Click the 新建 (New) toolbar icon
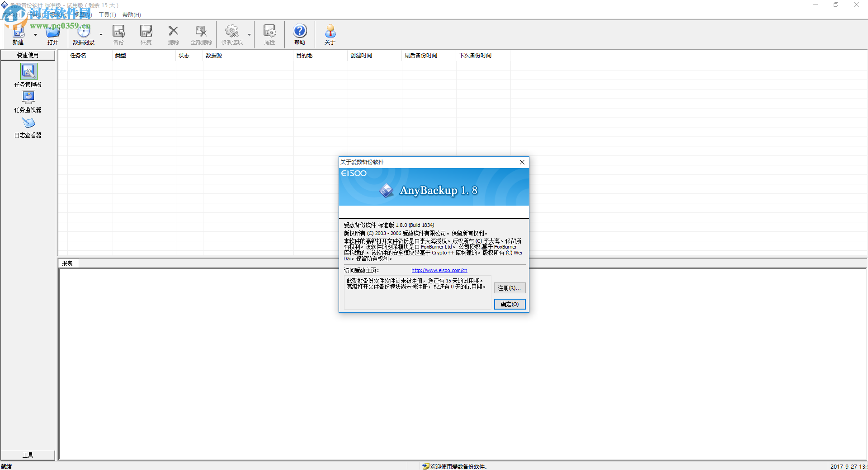This screenshot has height=470, width=868. (18, 34)
